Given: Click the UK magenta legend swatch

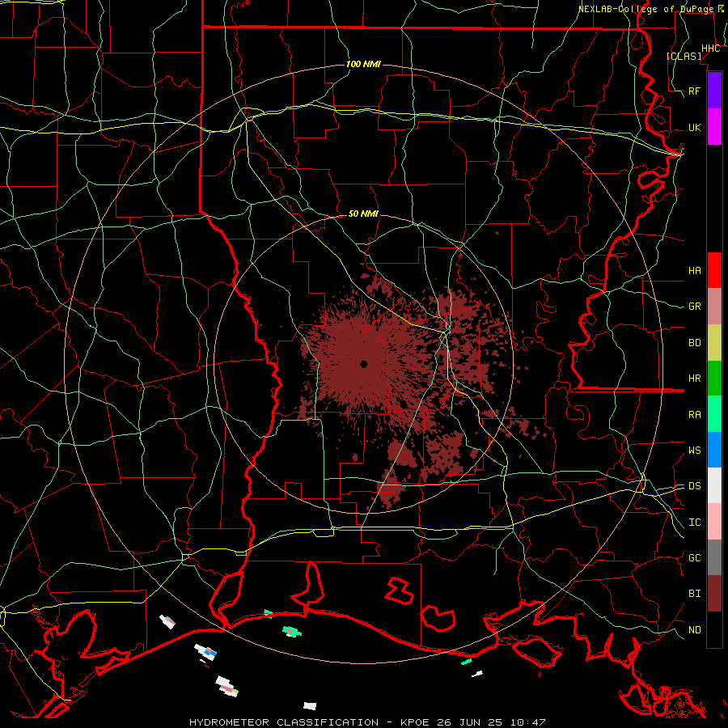Looking at the screenshot, I should click(714, 127).
